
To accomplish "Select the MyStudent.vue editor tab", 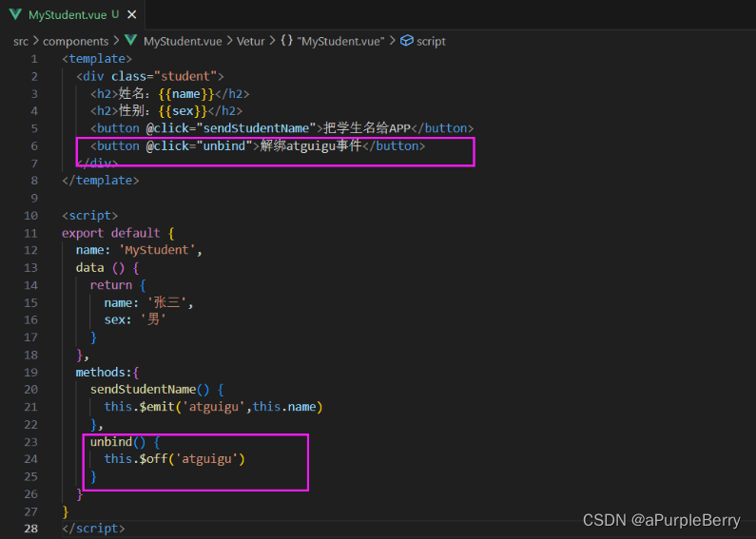I will point(72,14).
